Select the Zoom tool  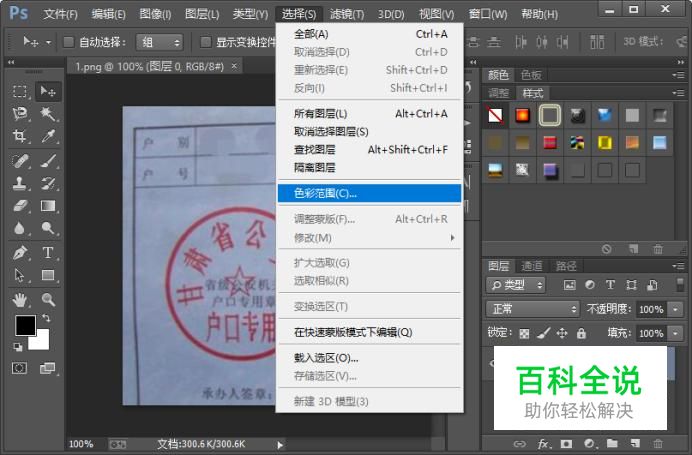(x=48, y=300)
